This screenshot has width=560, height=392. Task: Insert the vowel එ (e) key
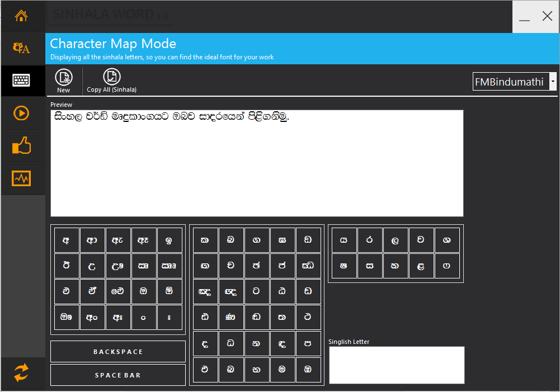67,291
